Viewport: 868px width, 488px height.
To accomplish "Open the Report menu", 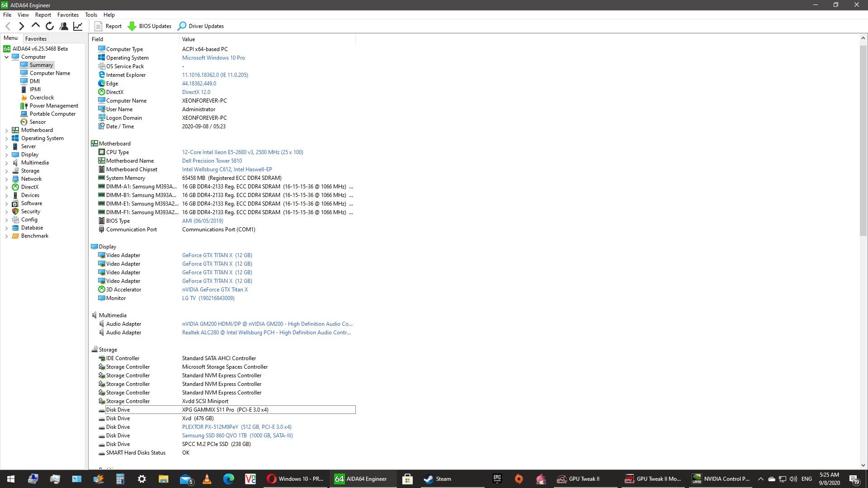I will [x=43, y=14].
